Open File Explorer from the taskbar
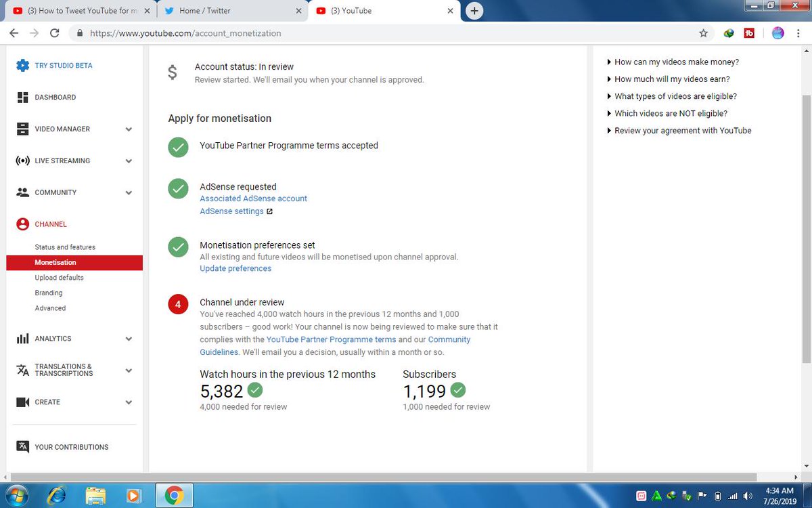The height and width of the screenshot is (508, 812). pos(95,496)
